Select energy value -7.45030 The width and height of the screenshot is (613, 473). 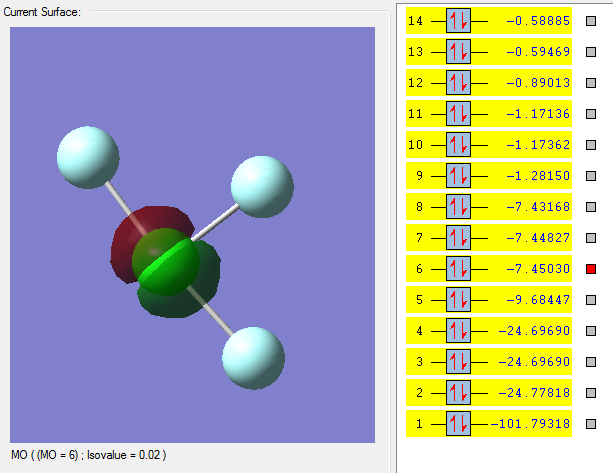tap(538, 269)
